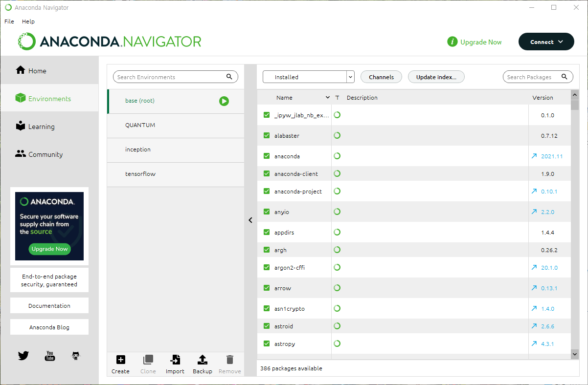Toggle the astroid package checkbox

click(x=267, y=326)
